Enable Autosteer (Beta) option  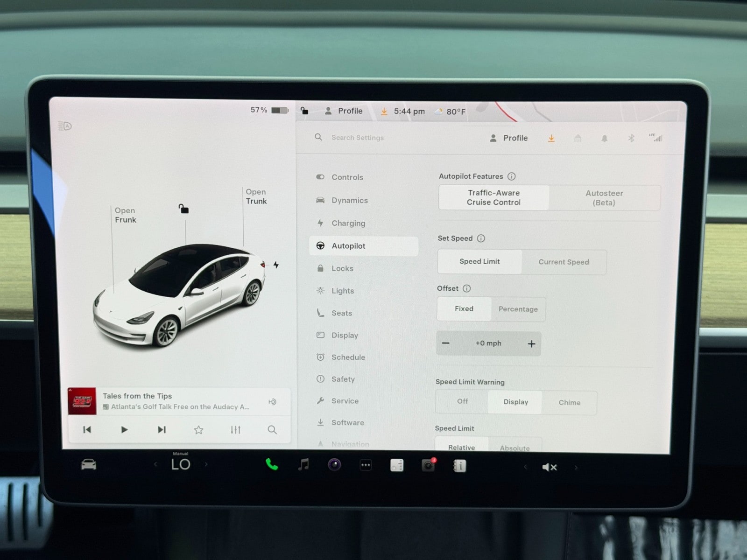tap(604, 198)
